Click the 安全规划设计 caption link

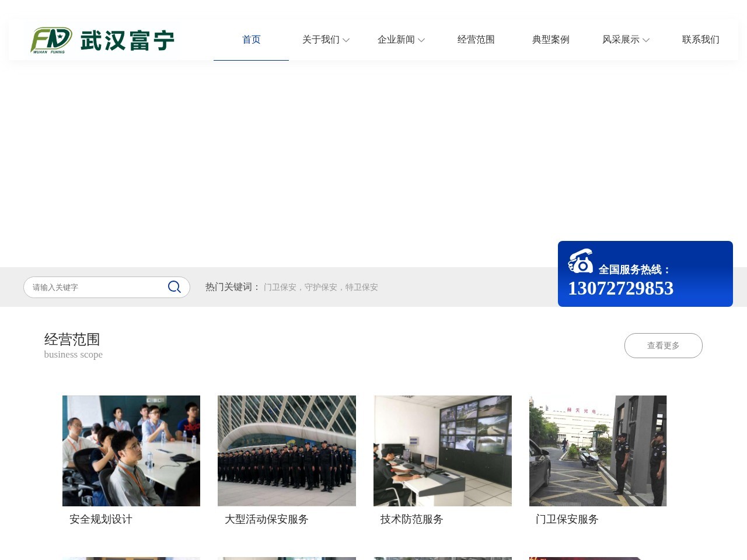tap(101, 519)
